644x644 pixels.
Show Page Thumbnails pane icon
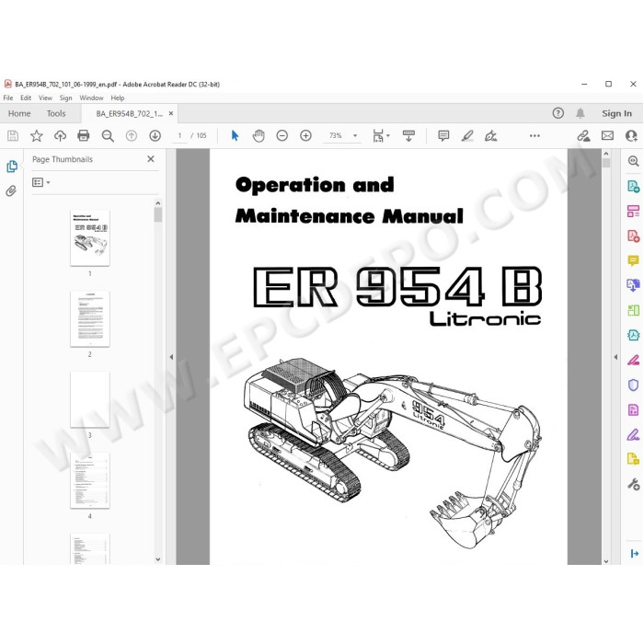[x=12, y=167]
